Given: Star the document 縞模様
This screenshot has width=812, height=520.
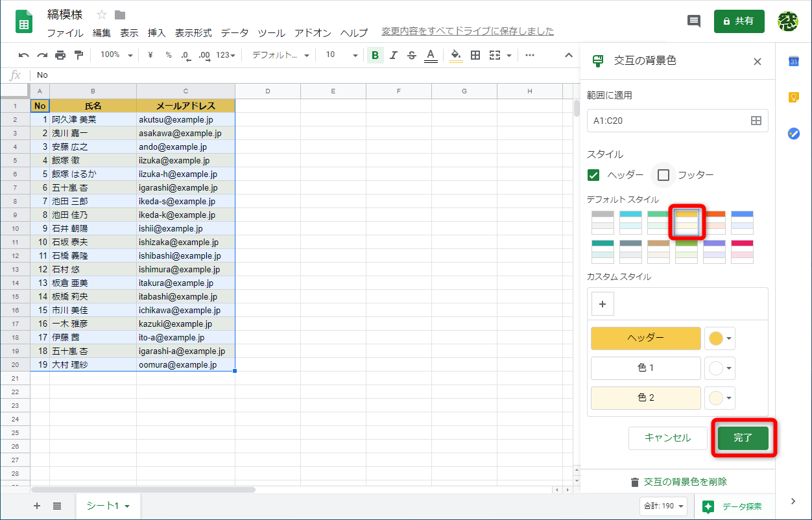Looking at the screenshot, I should [102, 15].
